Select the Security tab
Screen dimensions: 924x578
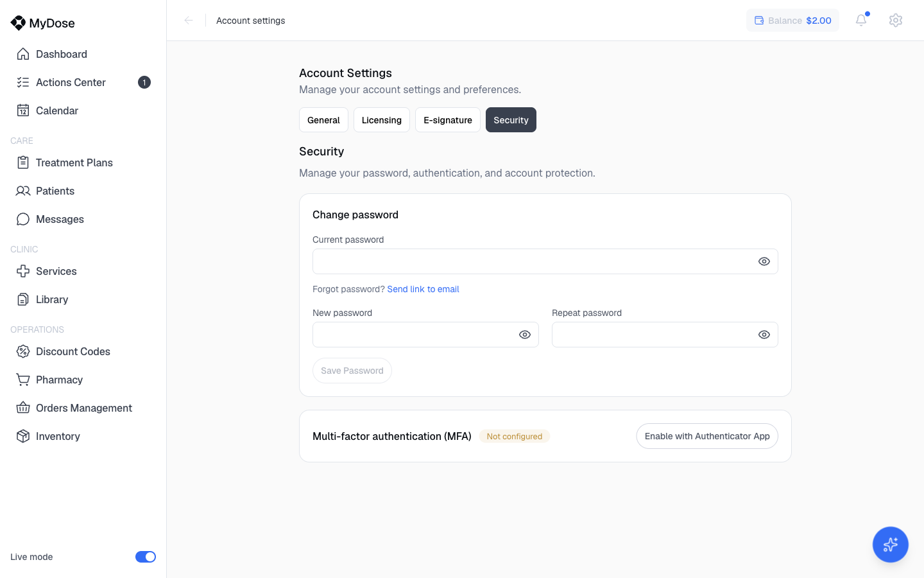click(x=511, y=120)
